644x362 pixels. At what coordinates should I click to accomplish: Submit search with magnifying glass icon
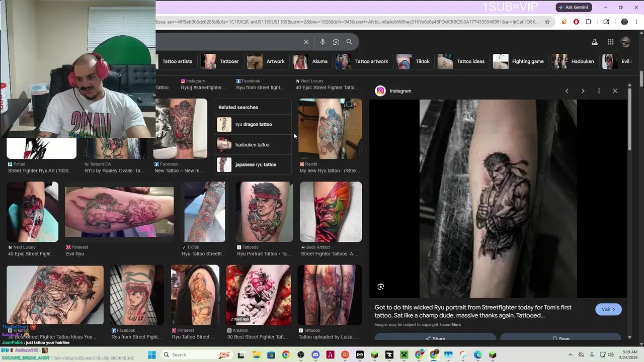(349, 42)
